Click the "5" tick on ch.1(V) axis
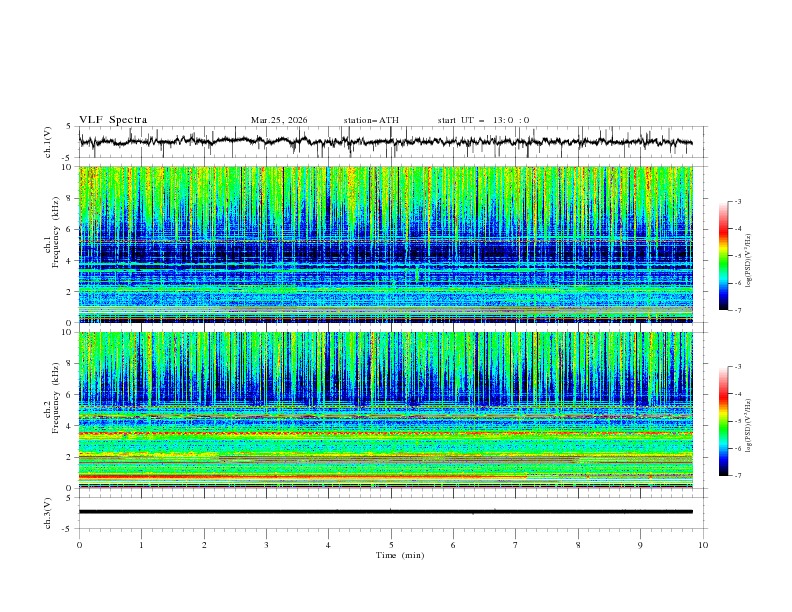Screen dimensions: 792x612 pos(69,127)
